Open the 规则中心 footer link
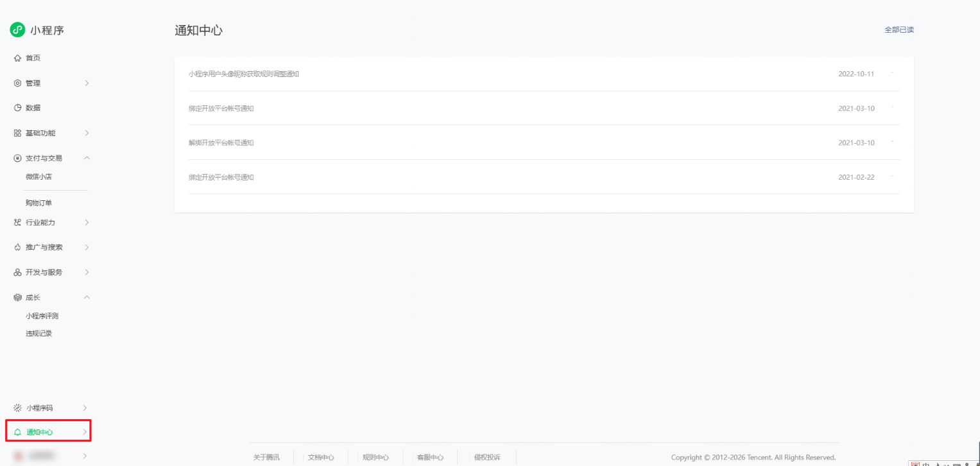The image size is (980, 466). click(375, 457)
